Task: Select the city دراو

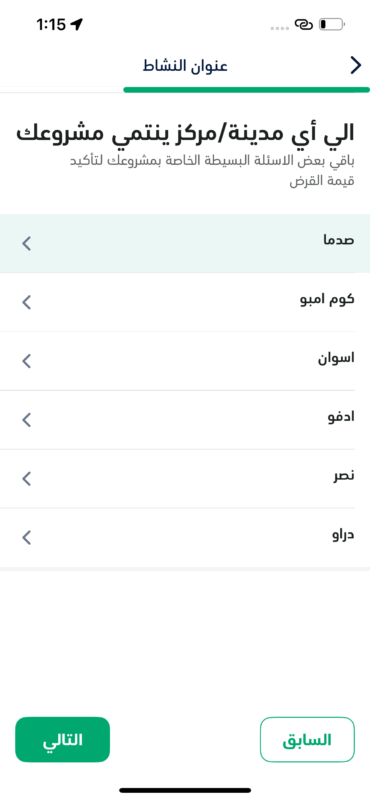Action: 185,537
